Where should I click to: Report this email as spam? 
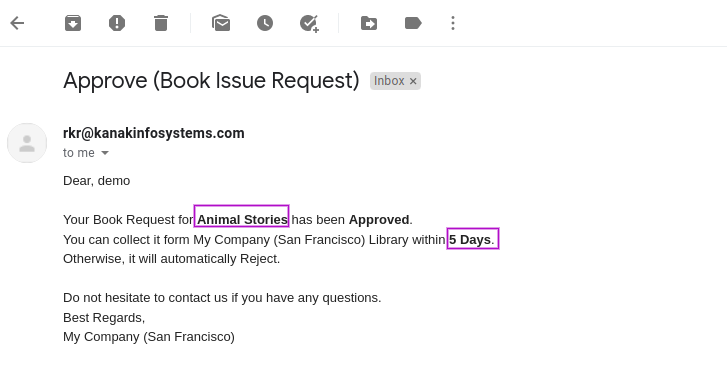pos(117,23)
